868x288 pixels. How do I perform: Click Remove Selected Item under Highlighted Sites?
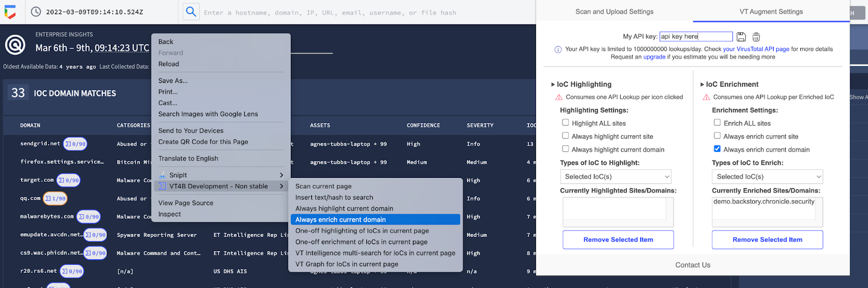pyautogui.click(x=618, y=240)
